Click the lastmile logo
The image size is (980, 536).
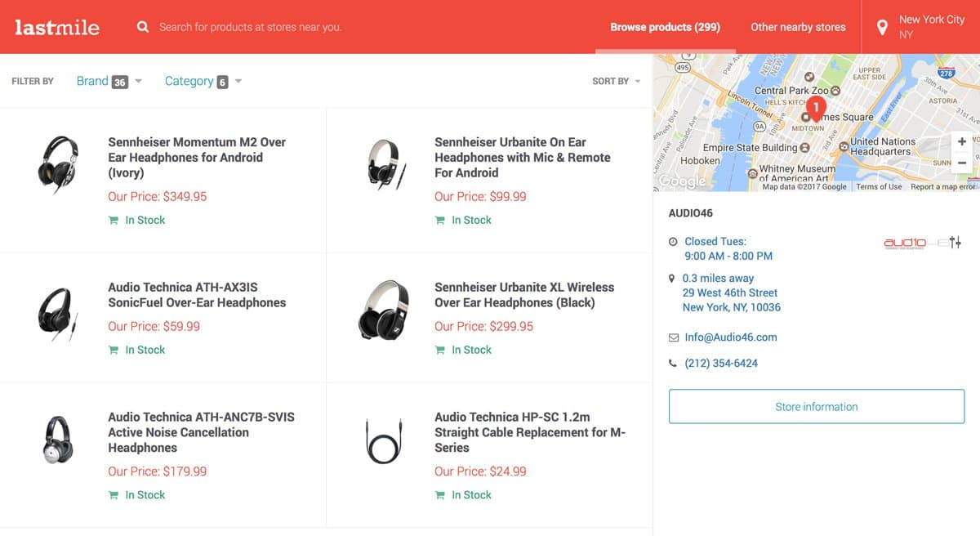tap(57, 27)
